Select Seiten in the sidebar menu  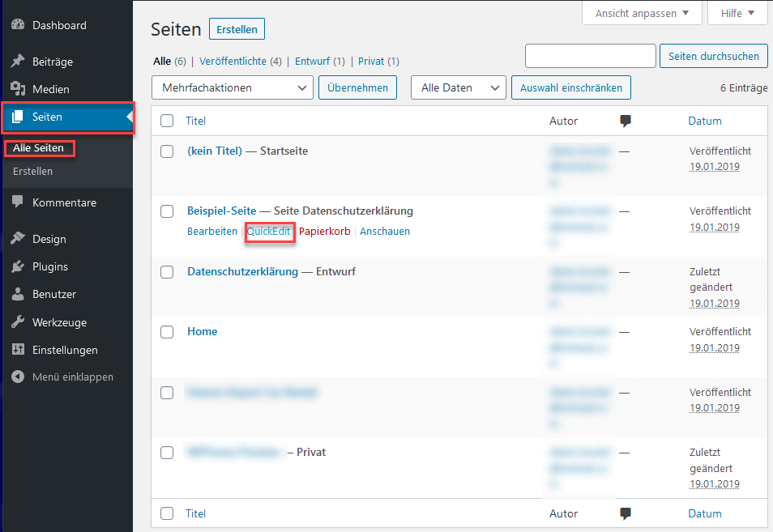point(67,117)
